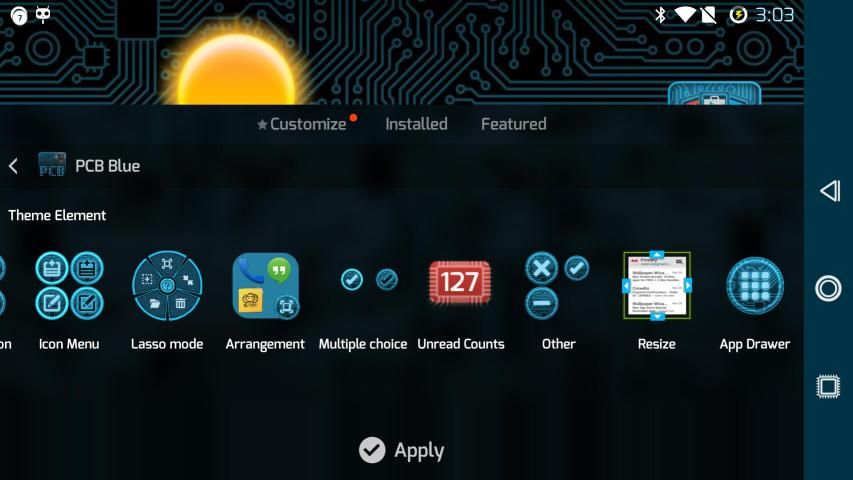Open the Unread Counts 127 badge icon

460,283
